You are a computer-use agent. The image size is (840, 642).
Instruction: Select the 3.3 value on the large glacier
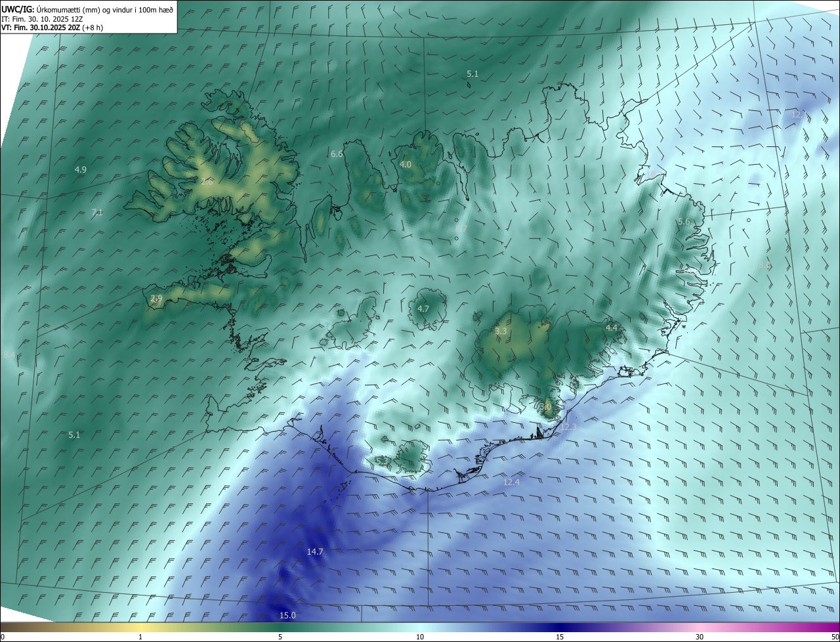501,332
